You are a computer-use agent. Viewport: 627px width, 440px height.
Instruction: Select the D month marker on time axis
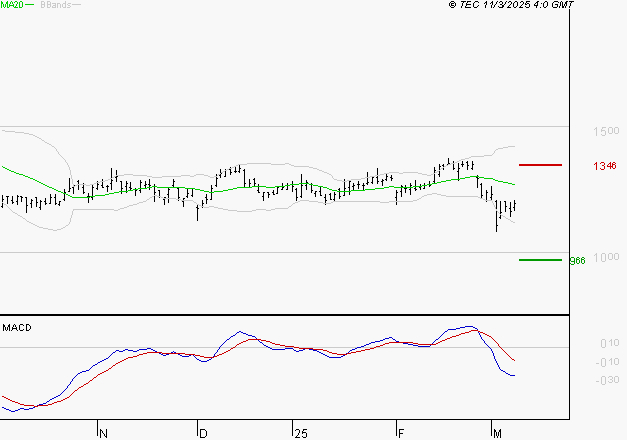tap(203, 433)
